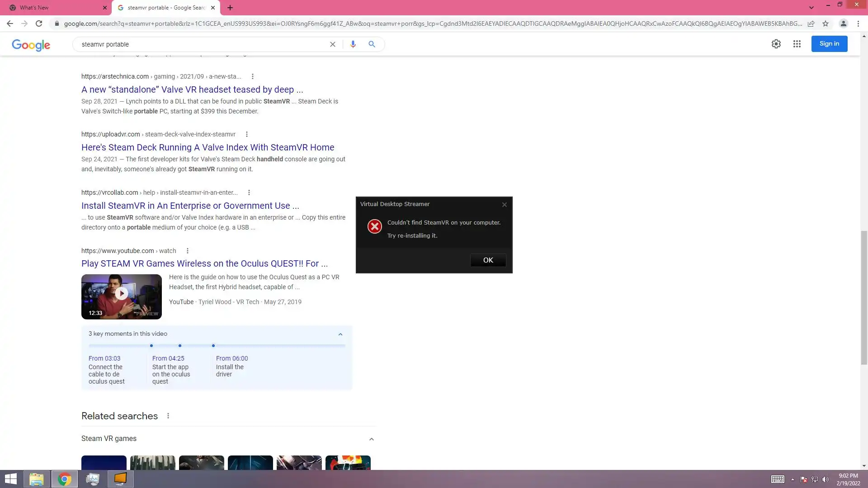The image size is (868, 488).
Task: Click the Sign in button
Action: click(829, 44)
